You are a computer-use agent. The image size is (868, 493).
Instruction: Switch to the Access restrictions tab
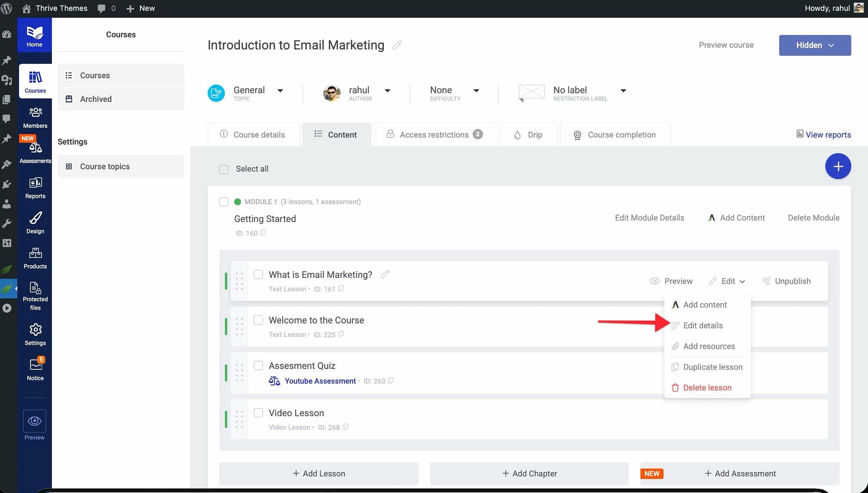435,135
